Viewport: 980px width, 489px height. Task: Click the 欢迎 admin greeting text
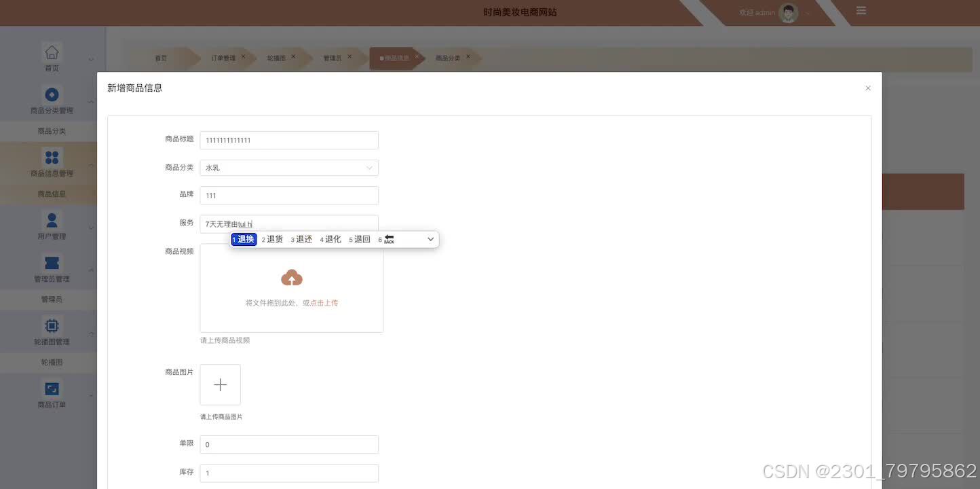[757, 13]
